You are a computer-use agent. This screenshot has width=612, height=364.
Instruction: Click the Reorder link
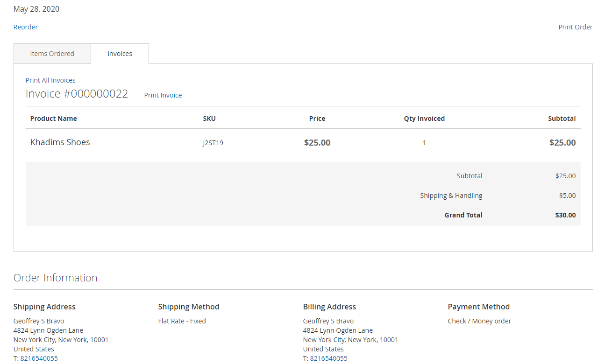pyautogui.click(x=26, y=27)
